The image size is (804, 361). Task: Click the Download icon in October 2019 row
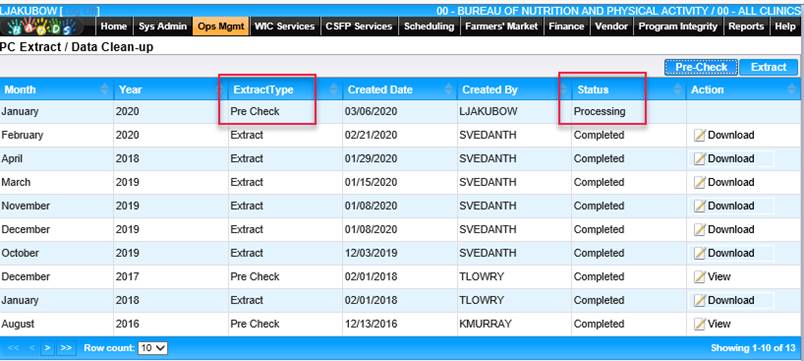pyautogui.click(x=700, y=253)
